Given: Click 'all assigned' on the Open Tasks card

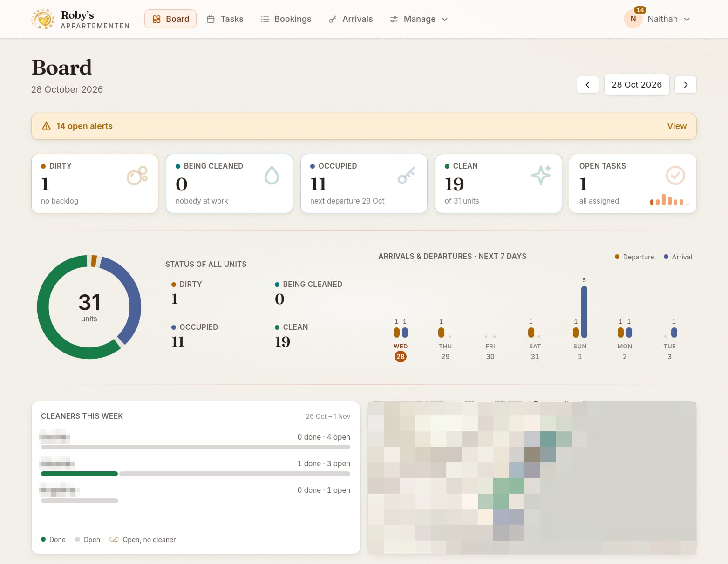Looking at the screenshot, I should pyautogui.click(x=599, y=201).
